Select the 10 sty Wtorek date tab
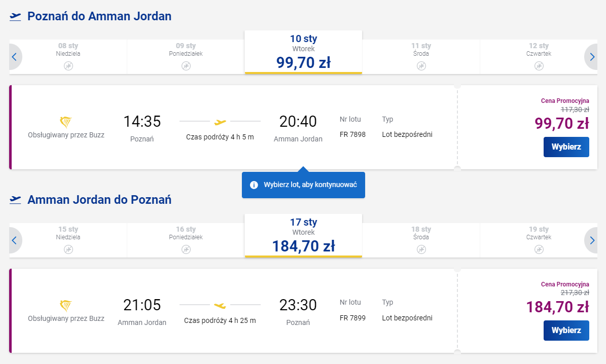 coord(303,52)
